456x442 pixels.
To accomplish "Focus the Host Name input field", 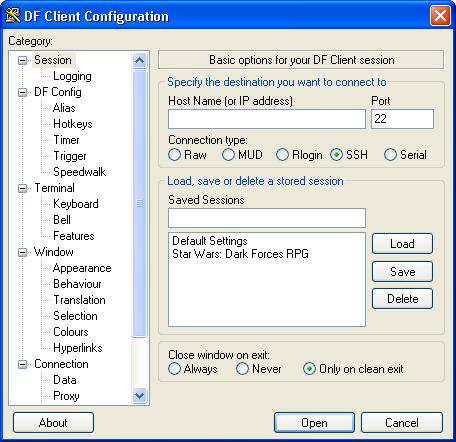I will click(267, 119).
